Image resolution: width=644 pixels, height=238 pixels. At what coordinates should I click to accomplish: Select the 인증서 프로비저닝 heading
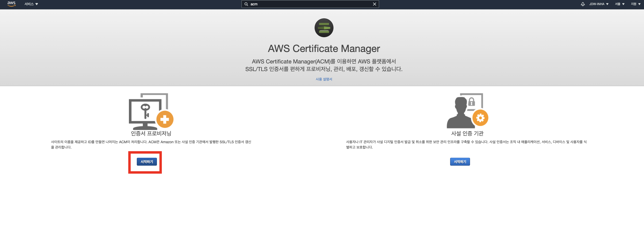151,133
